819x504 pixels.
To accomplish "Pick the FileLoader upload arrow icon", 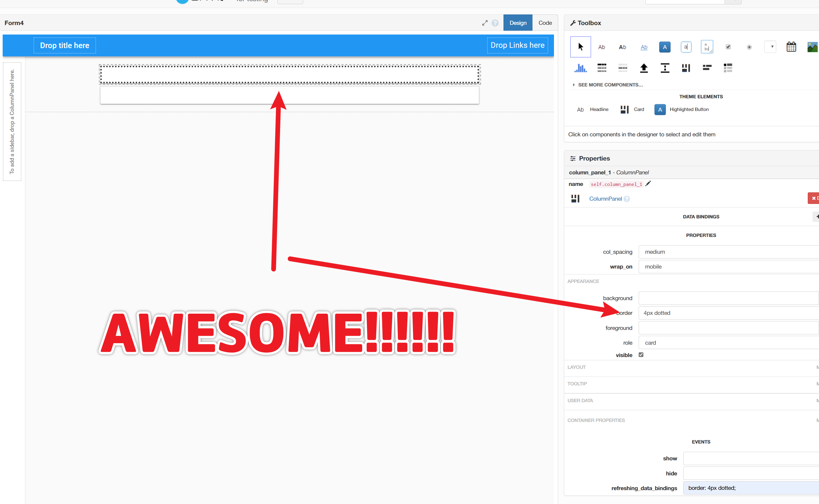I will click(x=644, y=68).
